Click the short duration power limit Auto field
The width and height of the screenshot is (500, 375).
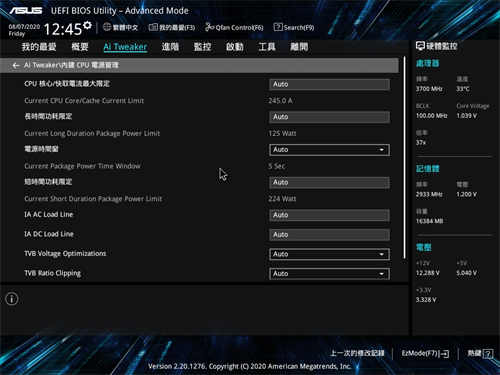[329, 182]
